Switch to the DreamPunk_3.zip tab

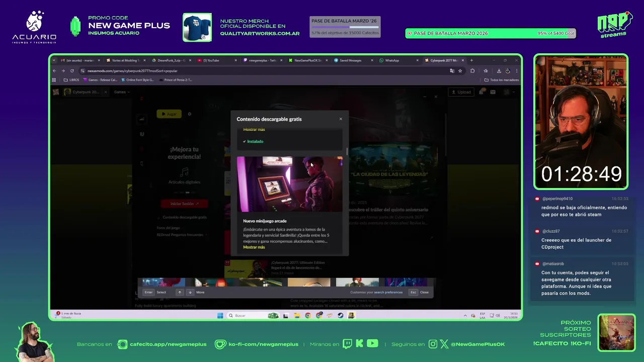tap(172, 60)
